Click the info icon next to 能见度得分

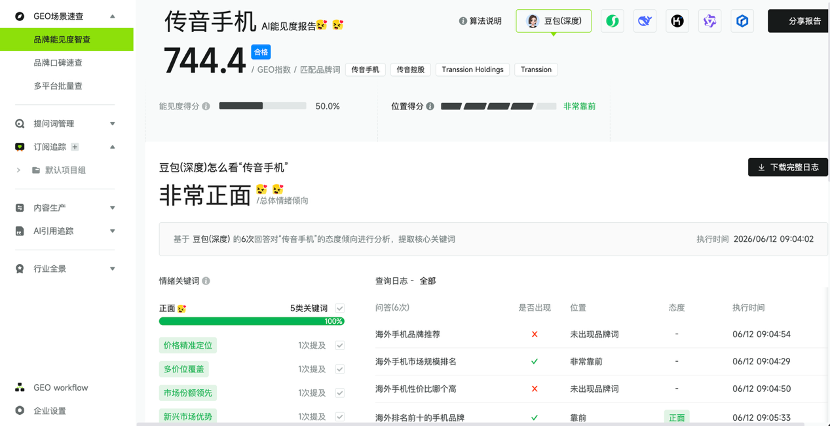206,106
